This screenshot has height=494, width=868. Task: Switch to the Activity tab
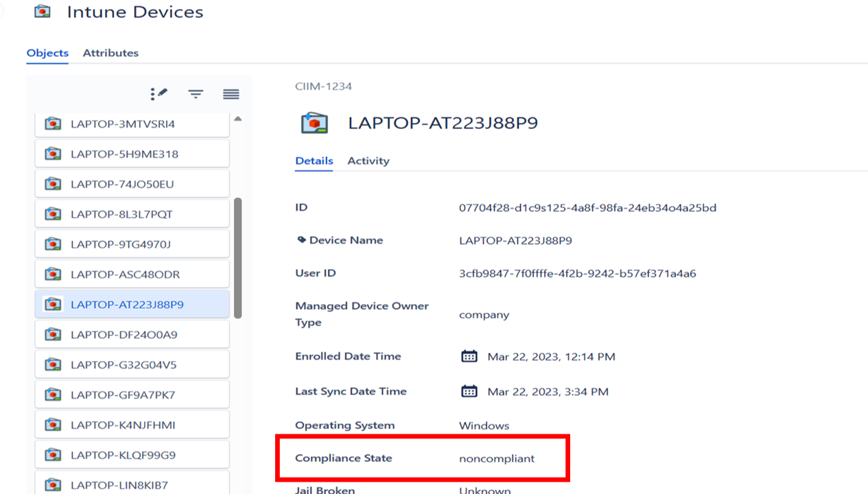(x=368, y=161)
